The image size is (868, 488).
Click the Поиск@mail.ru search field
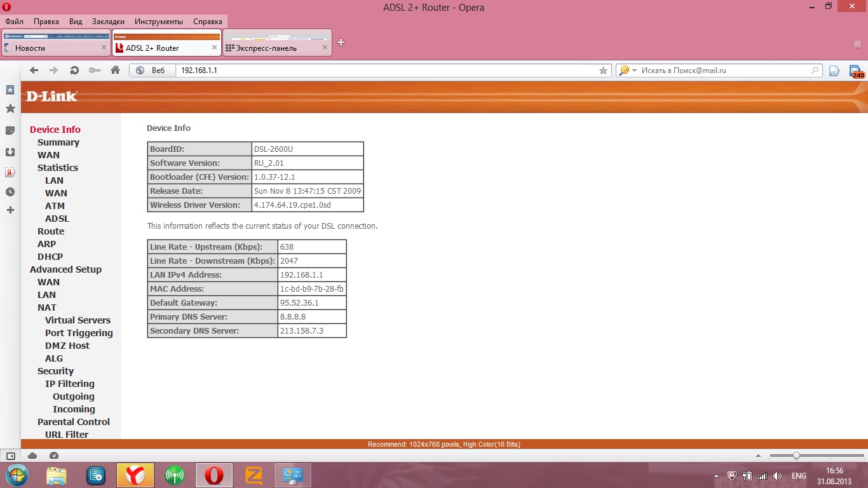click(x=724, y=71)
